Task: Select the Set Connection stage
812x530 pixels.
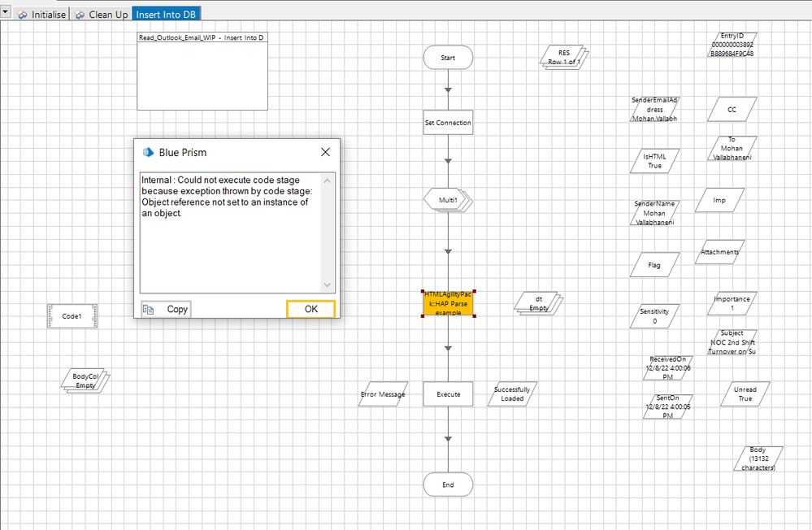Action: pos(448,122)
